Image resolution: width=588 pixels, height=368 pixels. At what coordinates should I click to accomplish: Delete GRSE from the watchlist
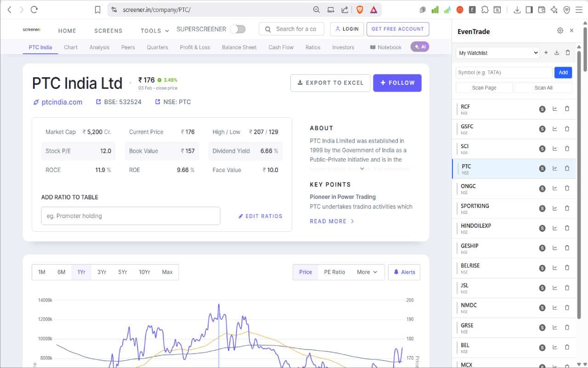click(567, 328)
